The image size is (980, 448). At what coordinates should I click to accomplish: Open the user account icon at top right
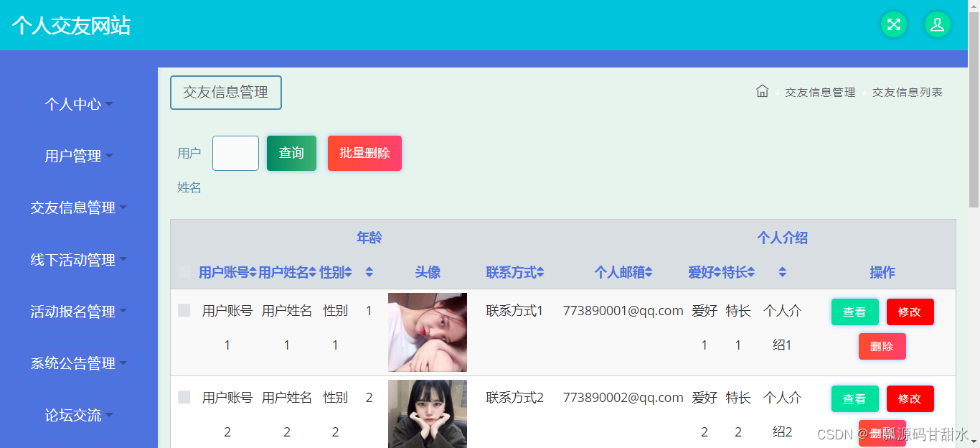pyautogui.click(x=937, y=24)
